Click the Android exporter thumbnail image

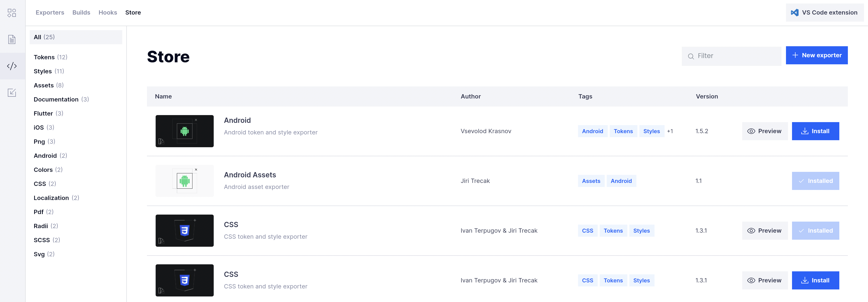click(184, 131)
